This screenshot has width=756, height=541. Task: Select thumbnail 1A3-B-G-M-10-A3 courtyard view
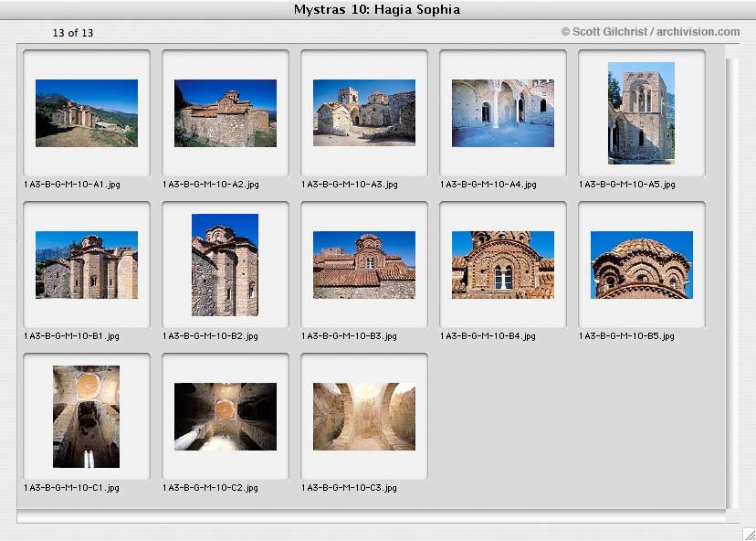click(364, 112)
